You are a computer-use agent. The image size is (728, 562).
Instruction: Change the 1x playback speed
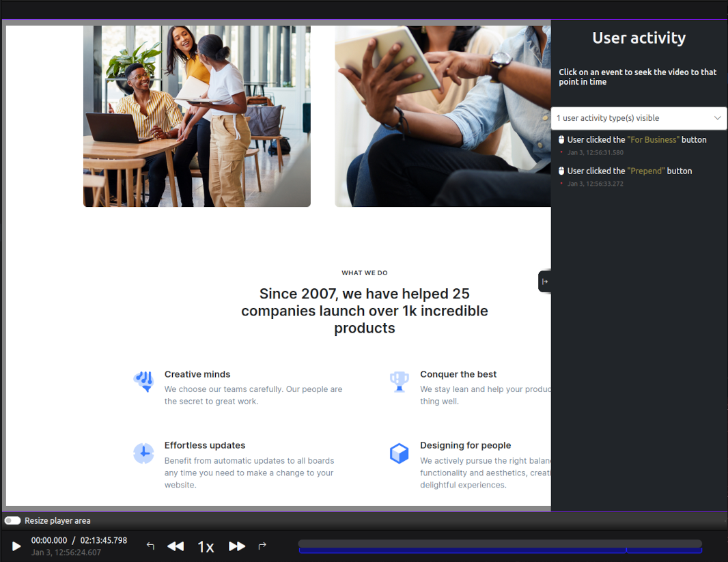pos(206,547)
